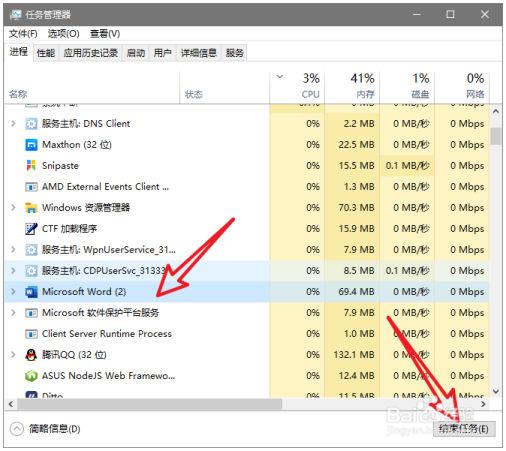Select the Tencent QQ penguin icon

tap(31, 355)
